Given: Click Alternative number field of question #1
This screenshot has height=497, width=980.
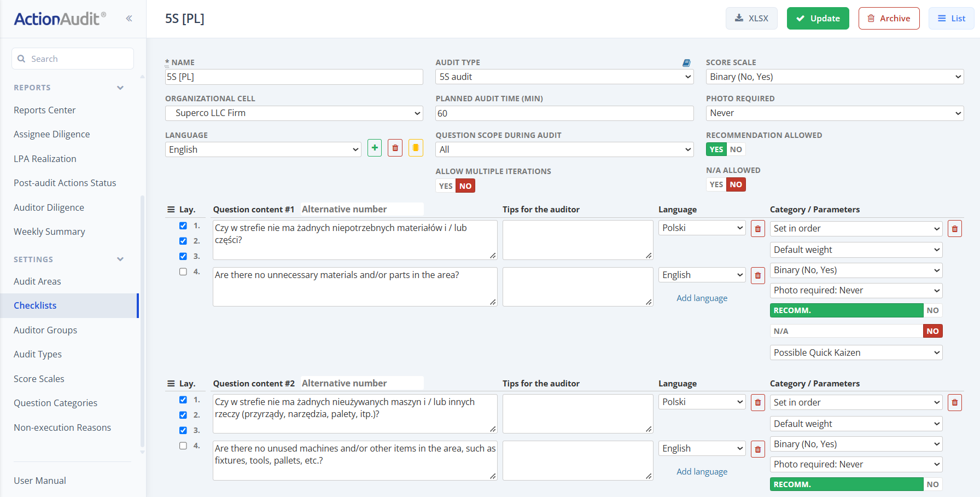Looking at the screenshot, I should [x=361, y=209].
